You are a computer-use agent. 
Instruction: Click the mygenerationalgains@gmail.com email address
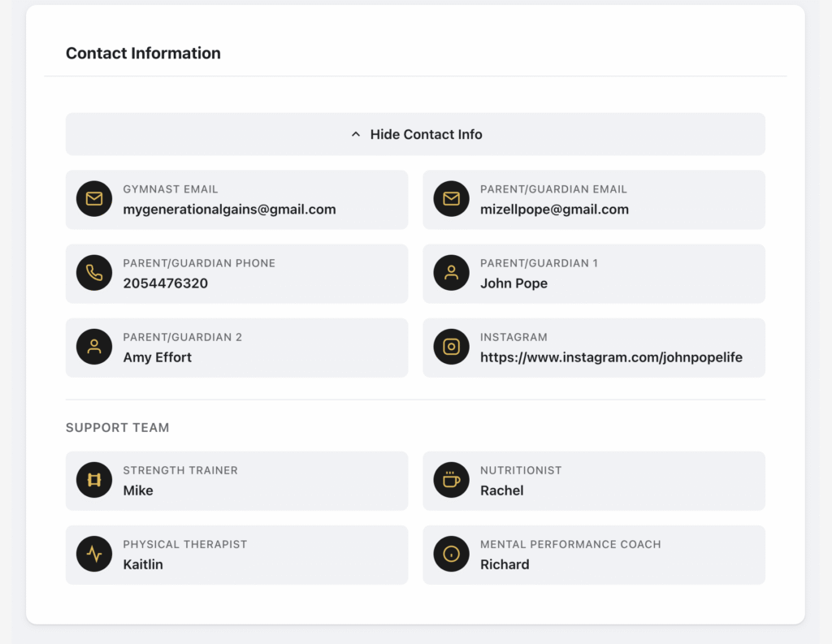229,210
